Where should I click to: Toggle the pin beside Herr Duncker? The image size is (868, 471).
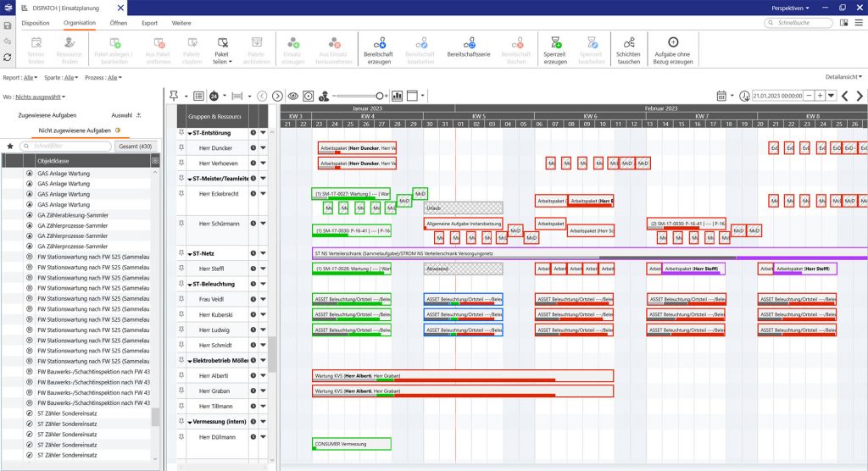(x=181, y=147)
